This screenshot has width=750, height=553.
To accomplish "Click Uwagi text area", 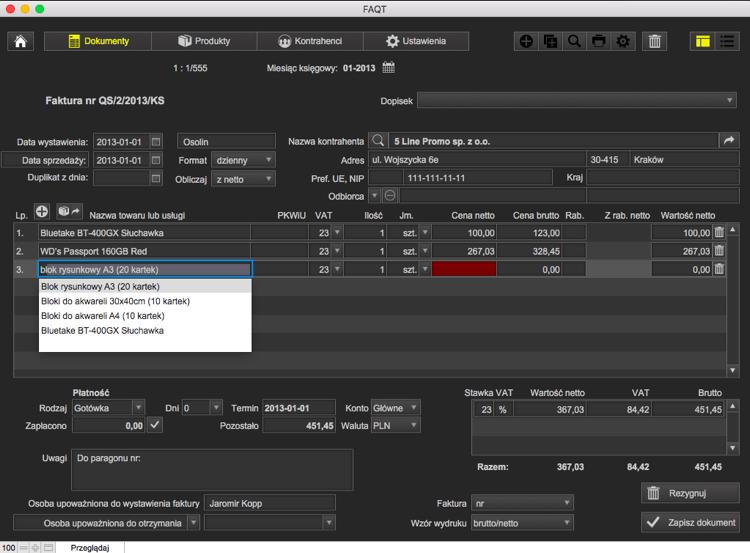I will point(212,470).
